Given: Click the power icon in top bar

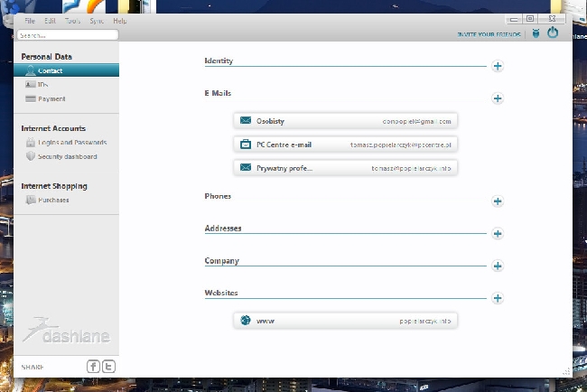Looking at the screenshot, I should (553, 33).
